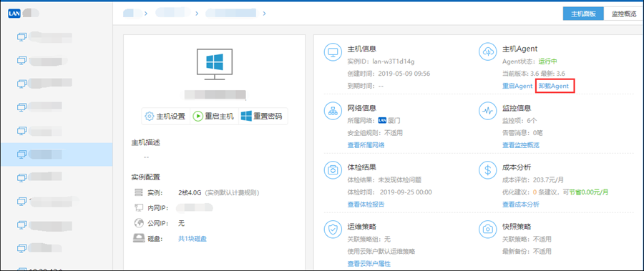
Task: Click the 体检结果 icon
Action: 333,169
